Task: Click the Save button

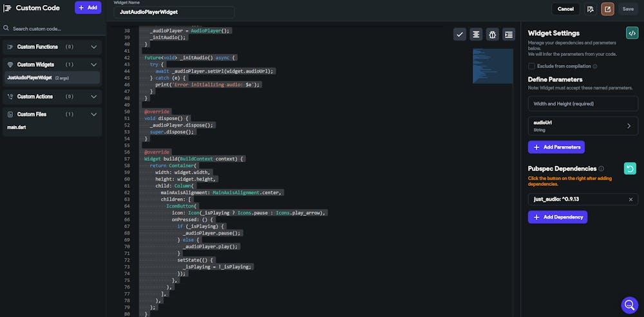Action: [628, 9]
